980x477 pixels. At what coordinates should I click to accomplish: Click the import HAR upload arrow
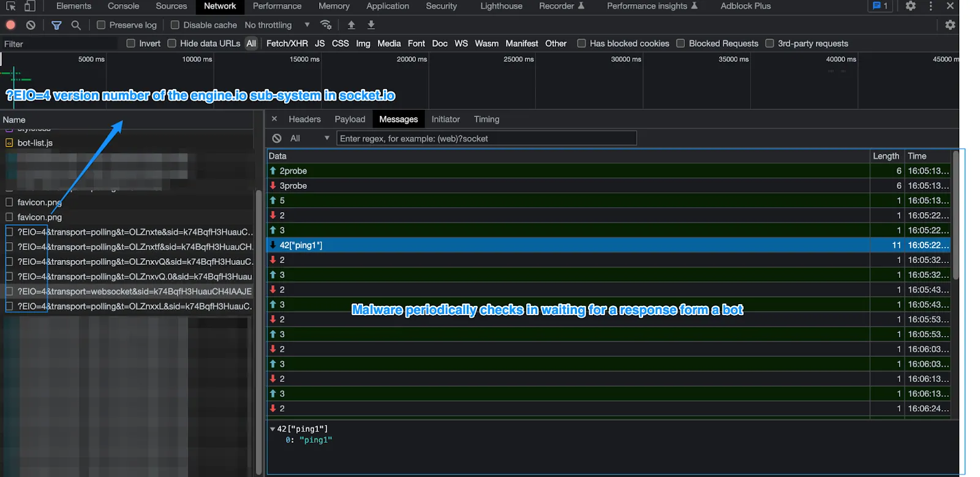351,25
